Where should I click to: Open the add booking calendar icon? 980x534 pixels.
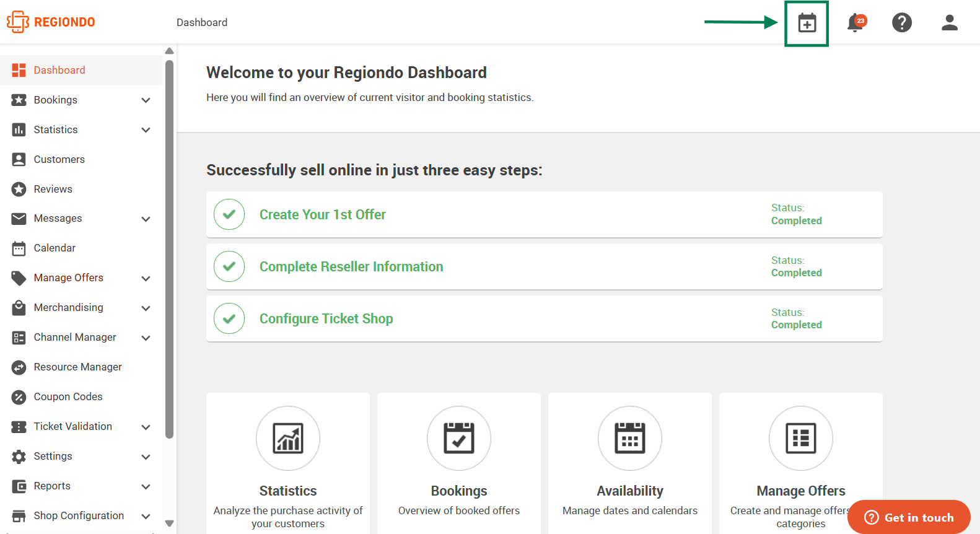click(807, 23)
